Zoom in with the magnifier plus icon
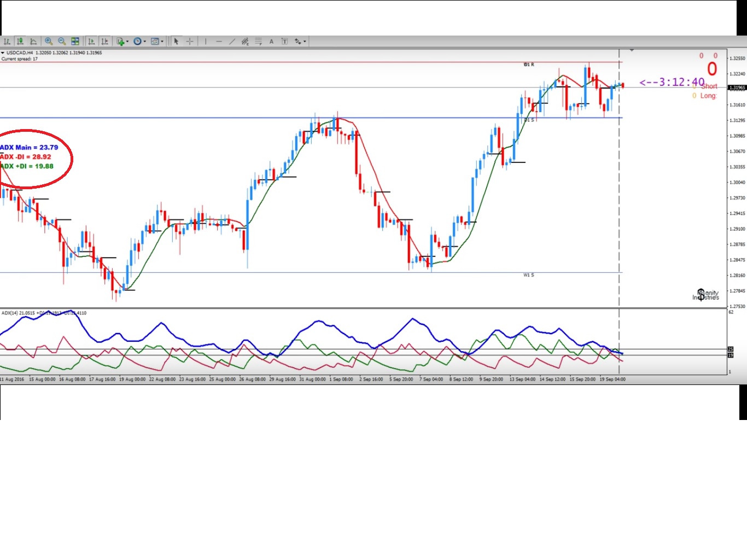This screenshot has width=747, height=560. [49, 42]
